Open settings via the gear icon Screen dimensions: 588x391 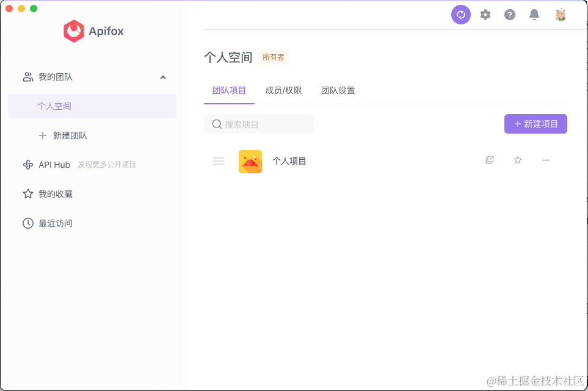pyautogui.click(x=485, y=15)
